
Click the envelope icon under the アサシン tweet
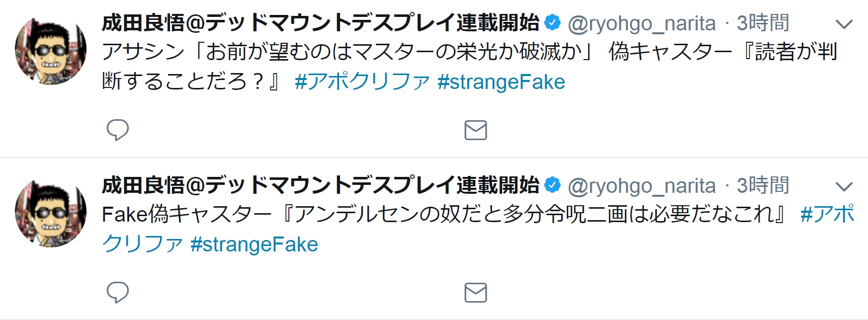pyautogui.click(x=475, y=130)
